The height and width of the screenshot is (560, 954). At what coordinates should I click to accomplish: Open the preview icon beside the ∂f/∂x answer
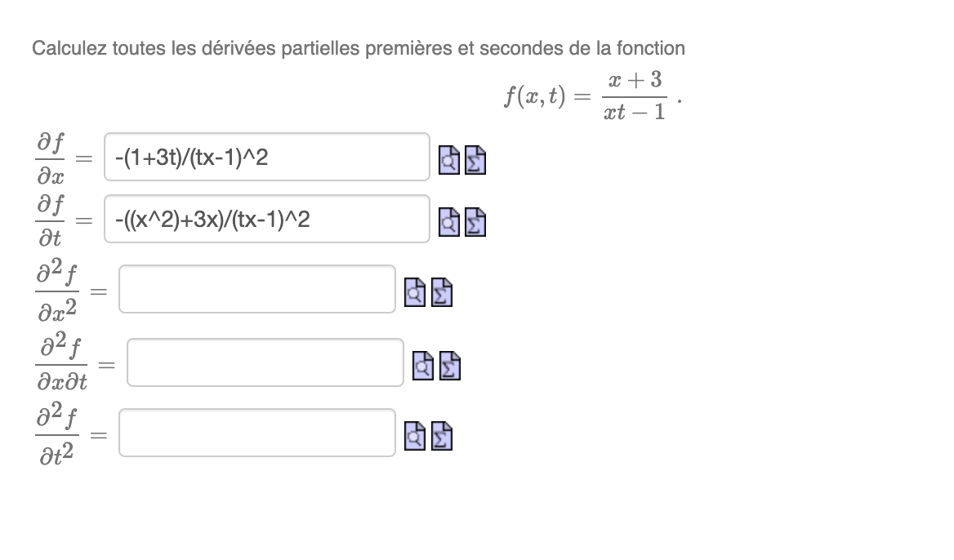(448, 161)
